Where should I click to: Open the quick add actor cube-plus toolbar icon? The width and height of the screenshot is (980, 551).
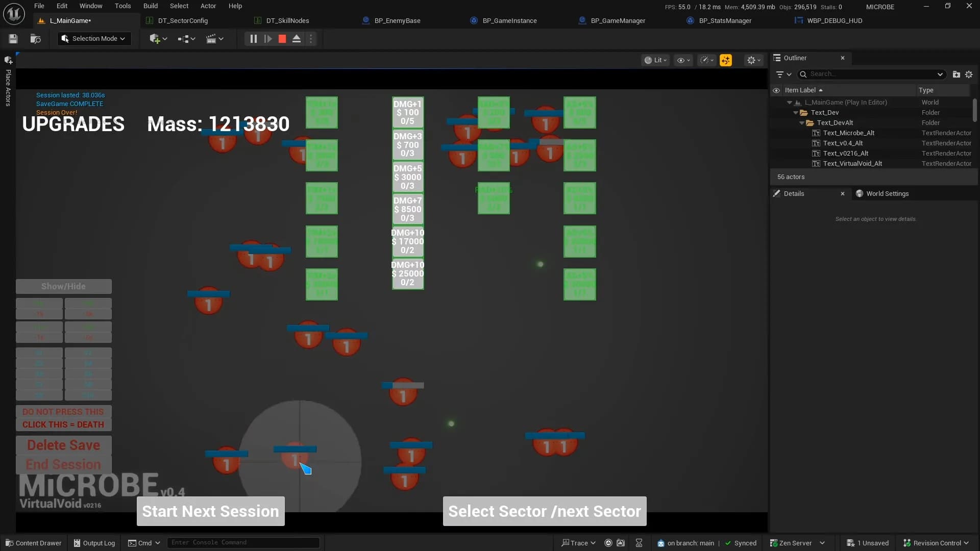[x=158, y=39]
